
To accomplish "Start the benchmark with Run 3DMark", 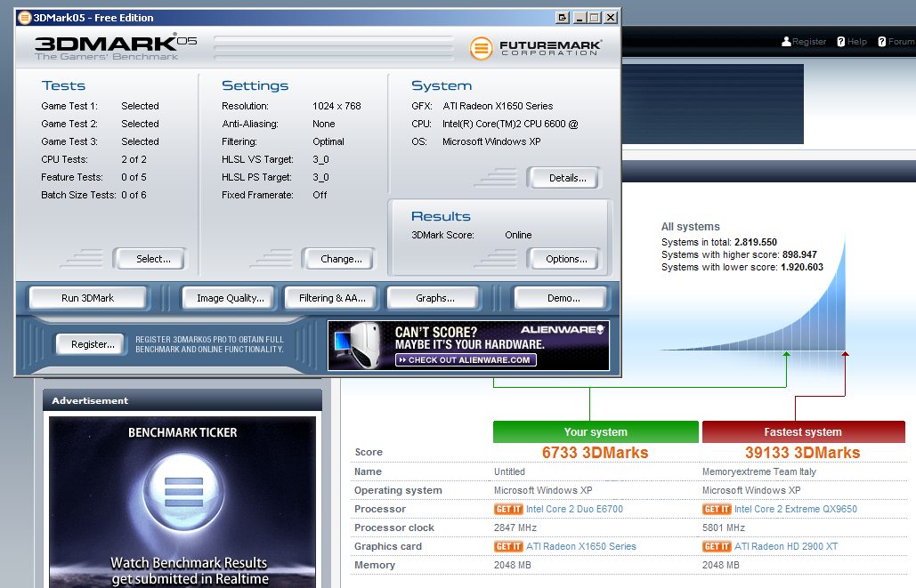I will pos(87,298).
